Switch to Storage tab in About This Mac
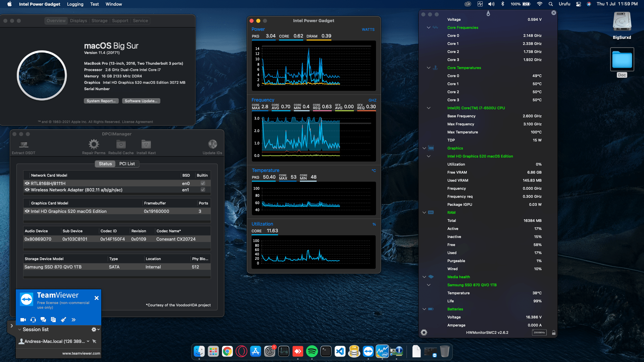 click(x=100, y=20)
